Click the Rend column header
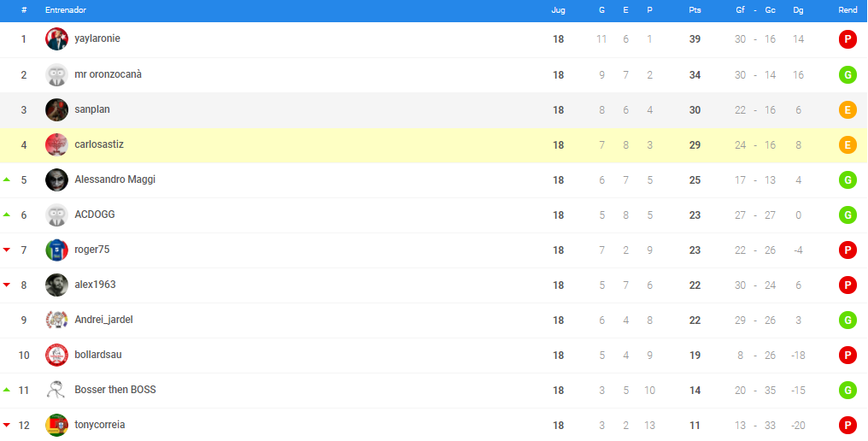The height and width of the screenshot is (441, 868). [847, 10]
